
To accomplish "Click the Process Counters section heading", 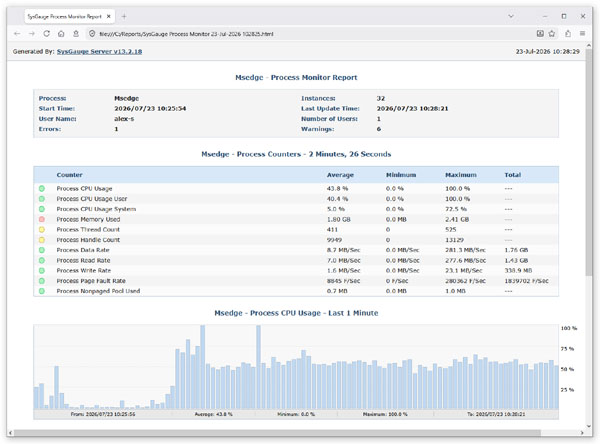I will pos(296,154).
